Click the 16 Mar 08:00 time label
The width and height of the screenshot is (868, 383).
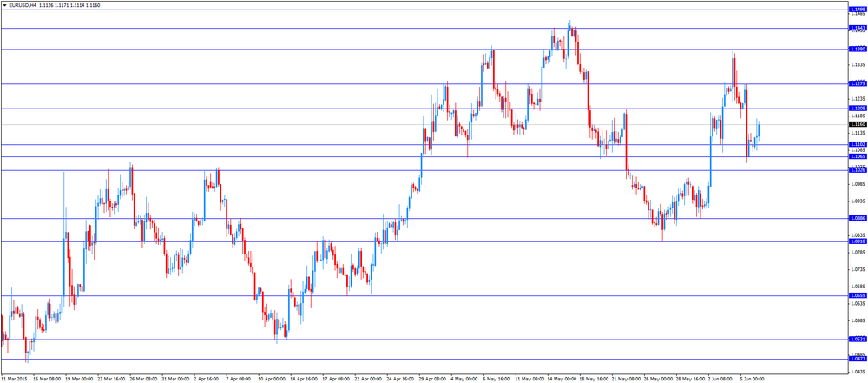pyautogui.click(x=47, y=380)
